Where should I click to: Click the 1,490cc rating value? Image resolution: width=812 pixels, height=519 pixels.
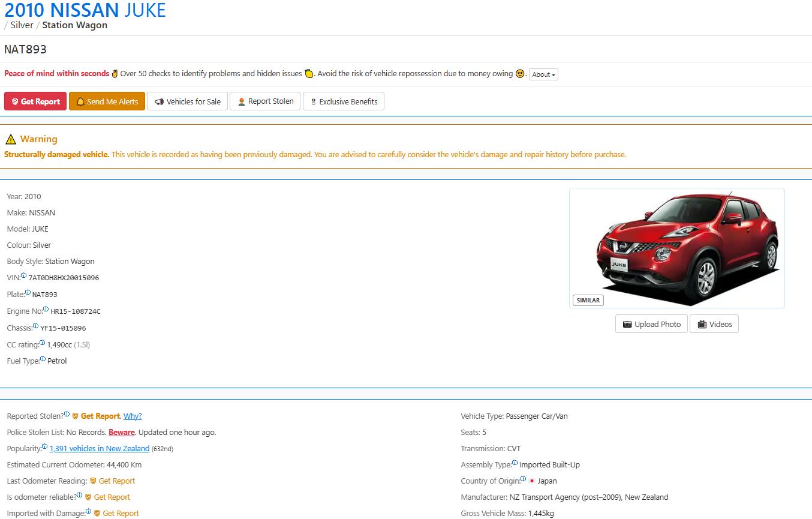click(x=60, y=344)
